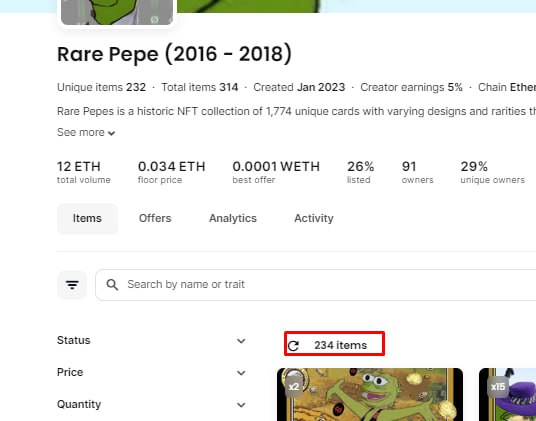
Task: Switch to the Offers tab
Action: [x=155, y=218]
